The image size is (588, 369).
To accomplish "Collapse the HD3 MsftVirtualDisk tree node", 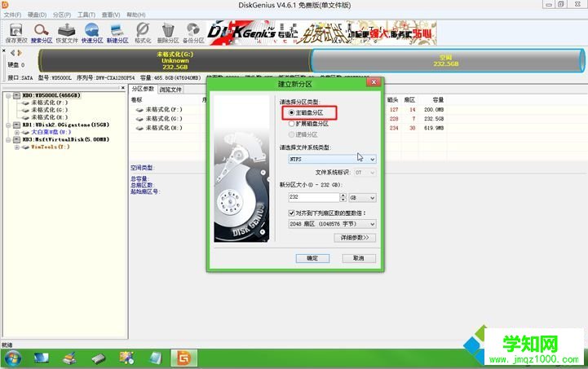I will tap(8, 139).
